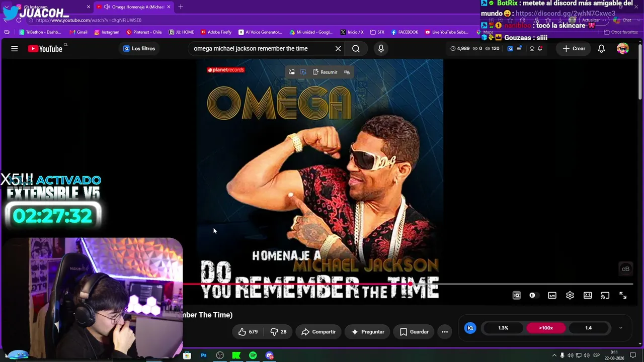Mute the tab using the speaker icon
644x362 pixels.
(x=107, y=7)
